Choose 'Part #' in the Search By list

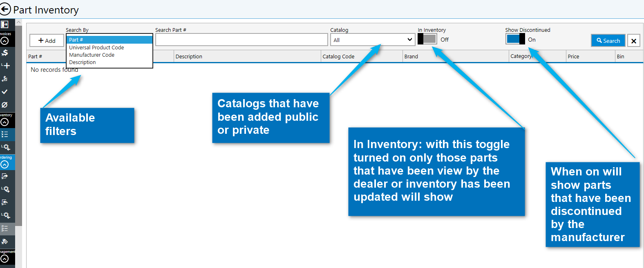[x=109, y=40]
